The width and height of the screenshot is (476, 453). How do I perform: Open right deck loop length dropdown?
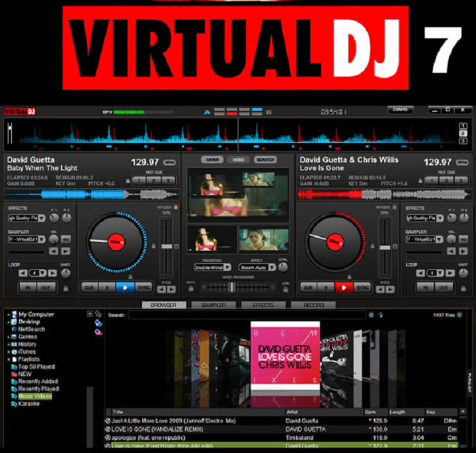click(435, 273)
